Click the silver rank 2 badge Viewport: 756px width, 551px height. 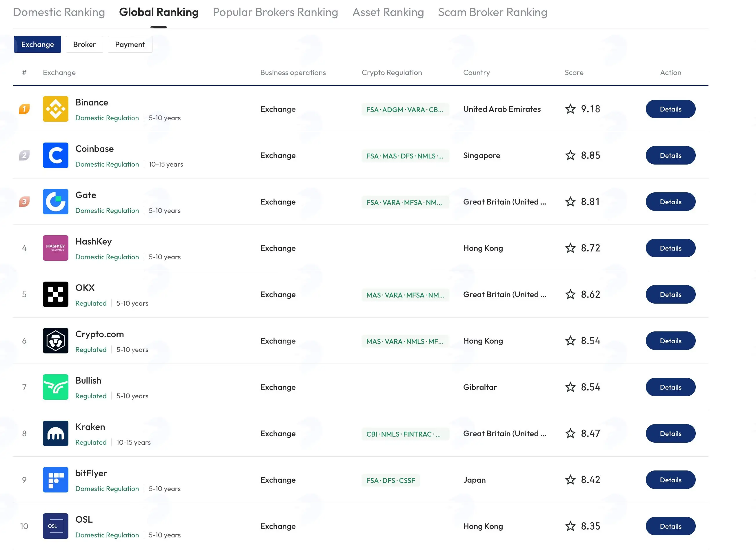point(24,156)
